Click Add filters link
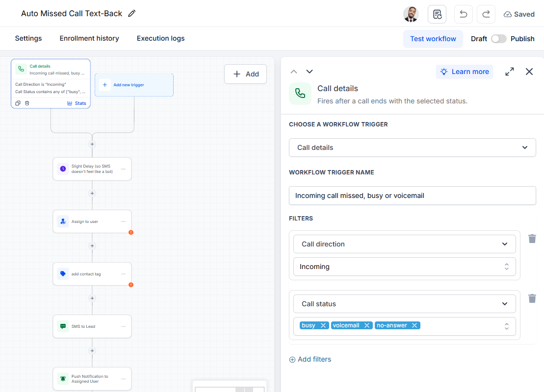Screen dimensions: 544x392 pyautogui.click(x=310, y=360)
